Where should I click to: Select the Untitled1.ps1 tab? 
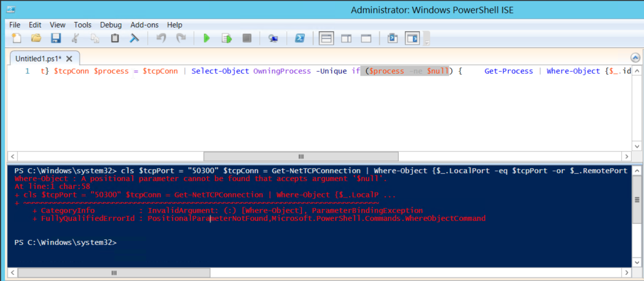[38, 59]
